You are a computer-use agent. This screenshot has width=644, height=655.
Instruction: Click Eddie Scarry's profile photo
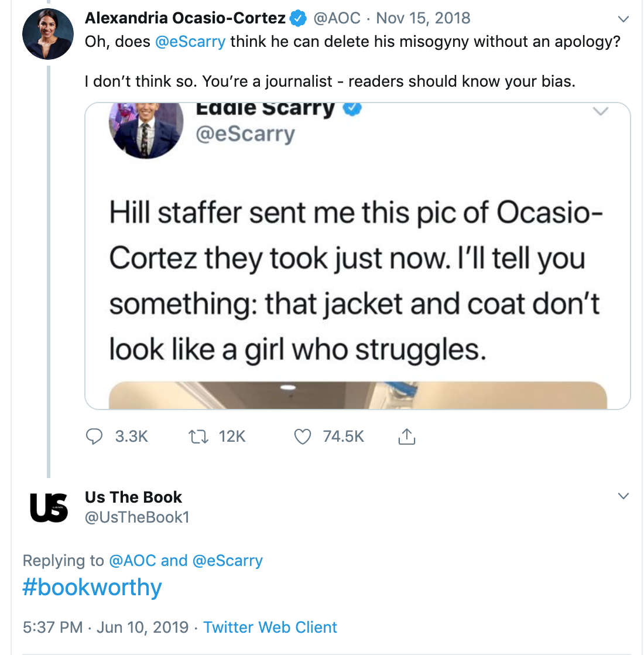tap(146, 129)
